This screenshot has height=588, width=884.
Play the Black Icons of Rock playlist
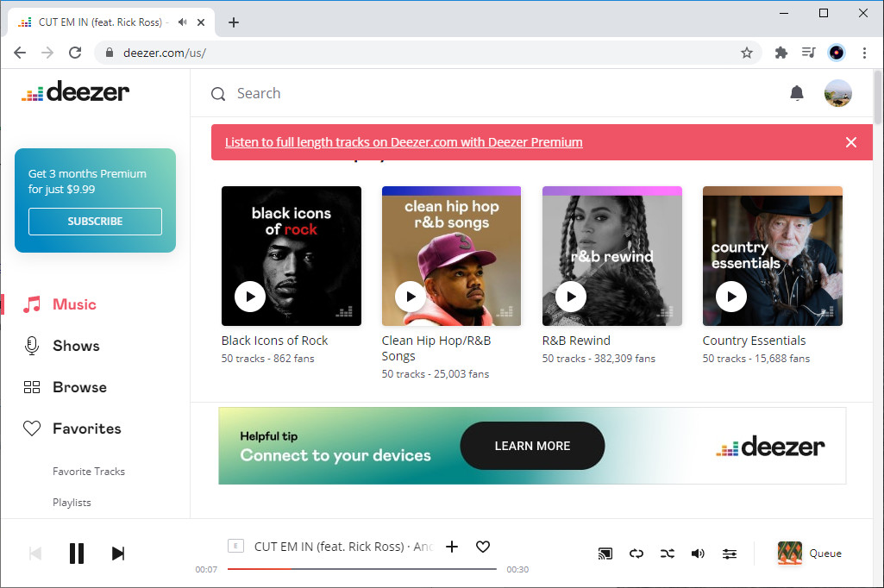[x=250, y=297]
